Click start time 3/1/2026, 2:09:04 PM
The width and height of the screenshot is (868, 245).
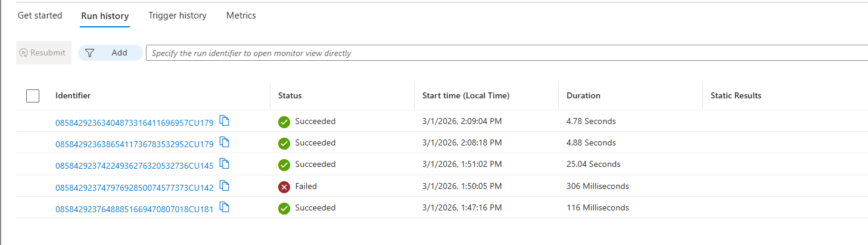462,121
